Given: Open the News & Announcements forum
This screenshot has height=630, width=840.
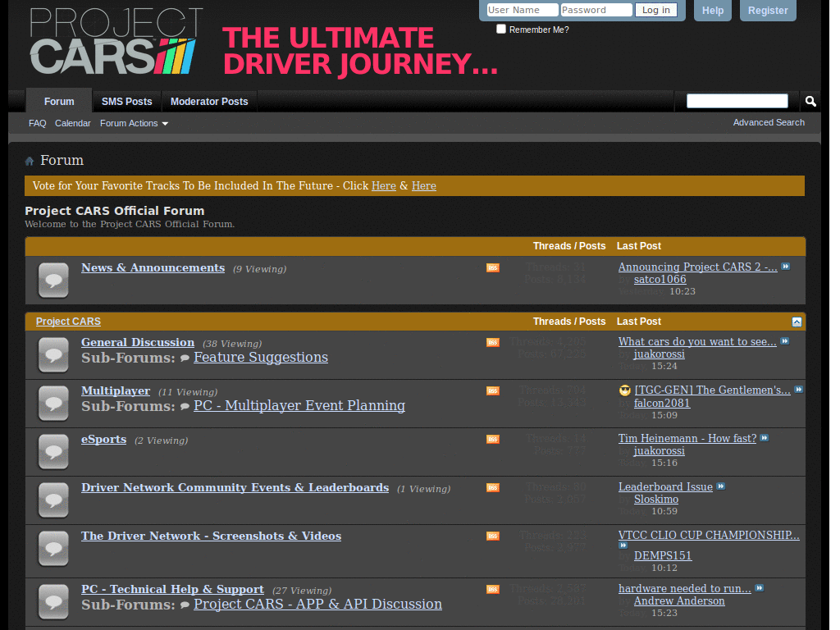Looking at the screenshot, I should click(x=153, y=268).
